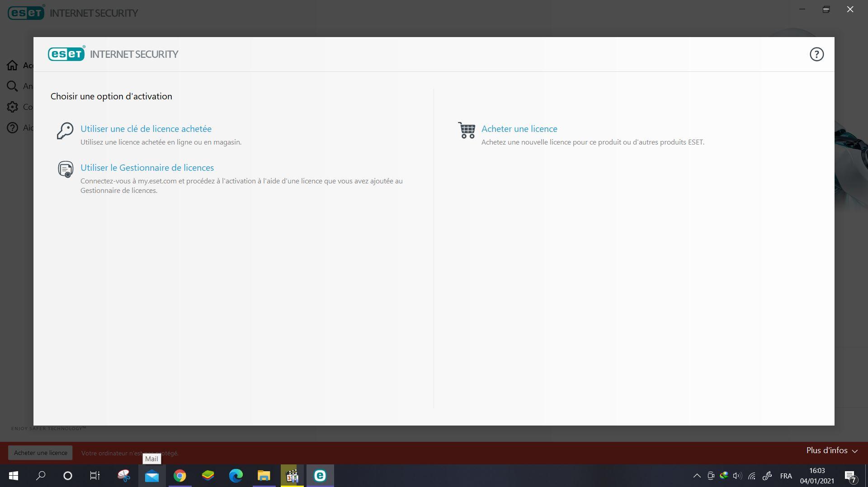Open BlueStacks from the taskbar

point(208,476)
